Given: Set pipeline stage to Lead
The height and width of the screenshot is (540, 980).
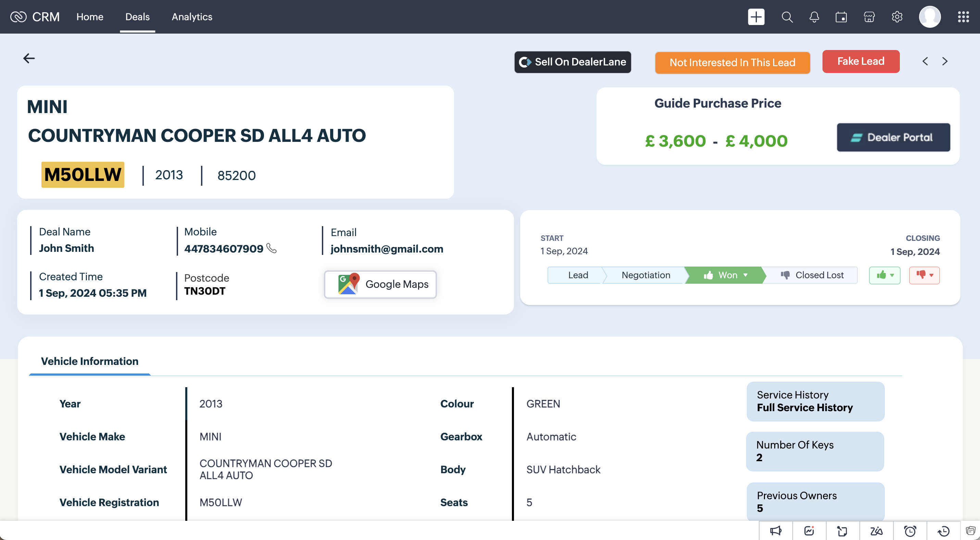Looking at the screenshot, I should click(x=578, y=275).
